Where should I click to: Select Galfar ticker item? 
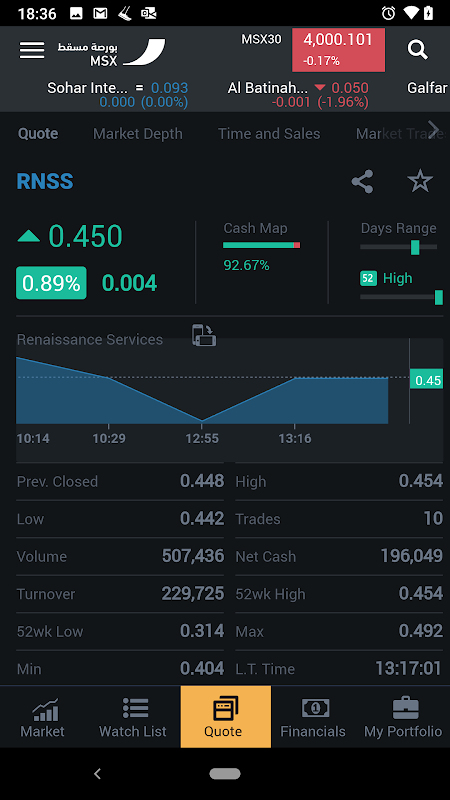[428, 88]
